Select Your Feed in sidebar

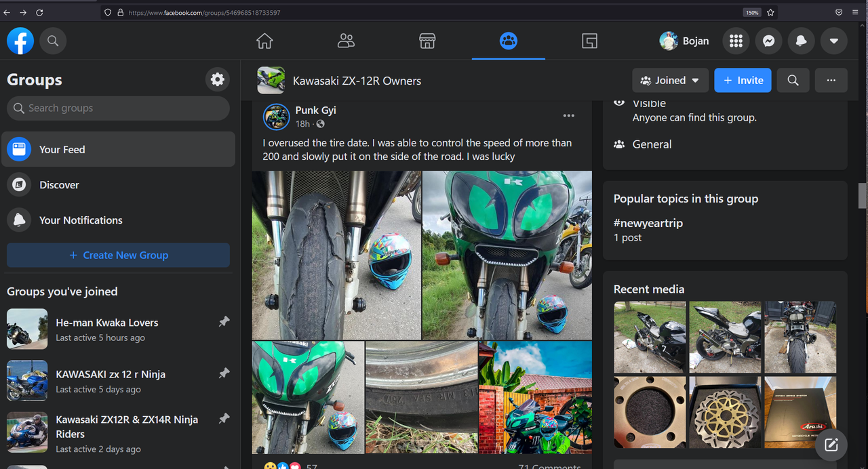(118, 149)
